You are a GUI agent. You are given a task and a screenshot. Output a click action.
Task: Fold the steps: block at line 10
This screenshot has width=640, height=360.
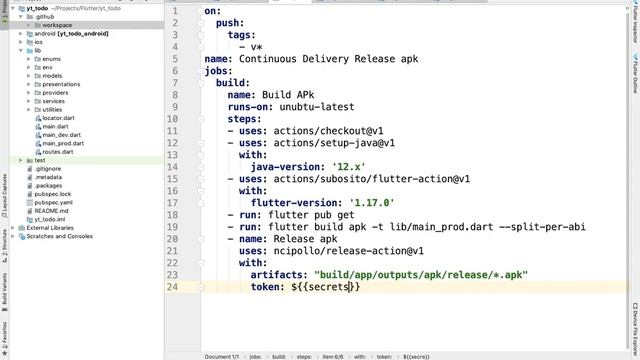tap(200, 119)
